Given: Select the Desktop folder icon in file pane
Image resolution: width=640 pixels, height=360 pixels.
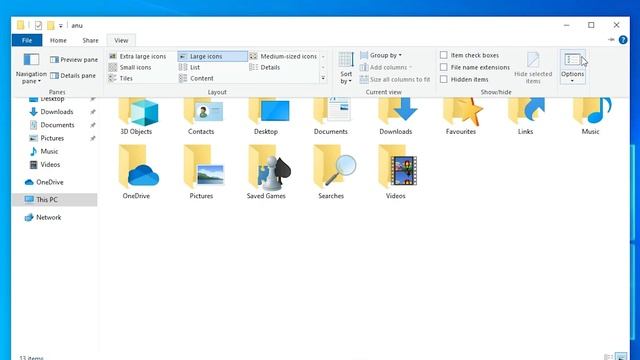Looking at the screenshot, I should click(266, 116).
